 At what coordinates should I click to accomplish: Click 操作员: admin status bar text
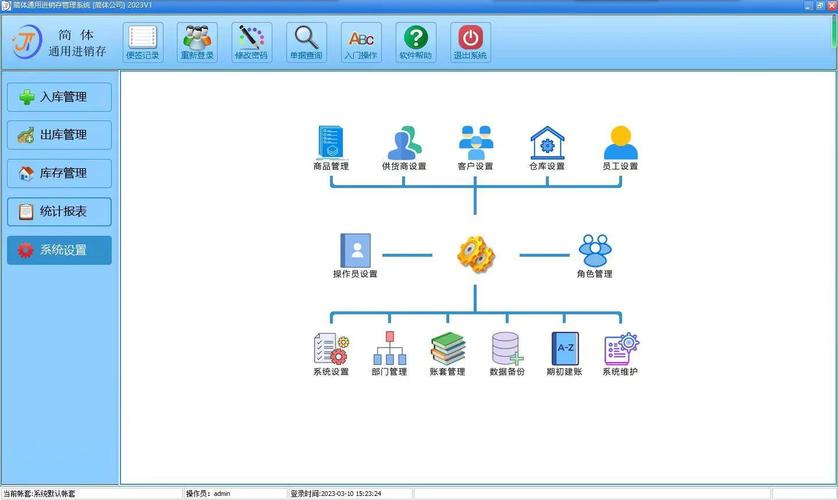pyautogui.click(x=208, y=494)
